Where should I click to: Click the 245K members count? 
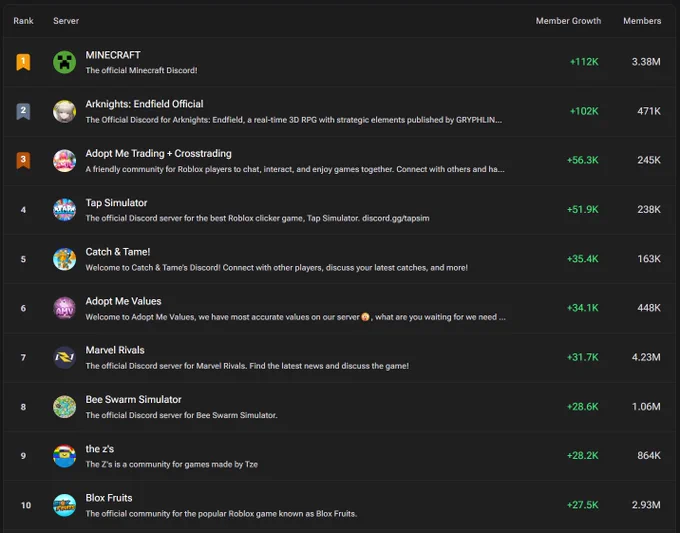649,160
